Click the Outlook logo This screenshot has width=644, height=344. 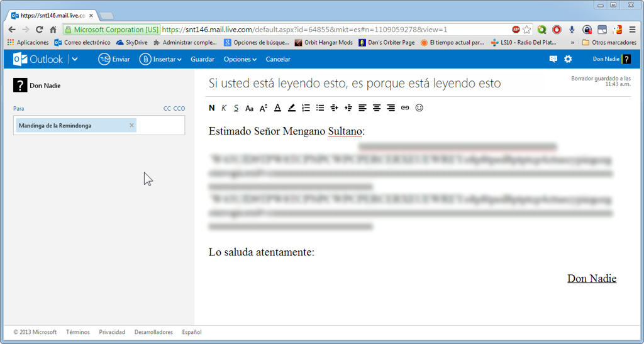pyautogui.click(x=38, y=59)
